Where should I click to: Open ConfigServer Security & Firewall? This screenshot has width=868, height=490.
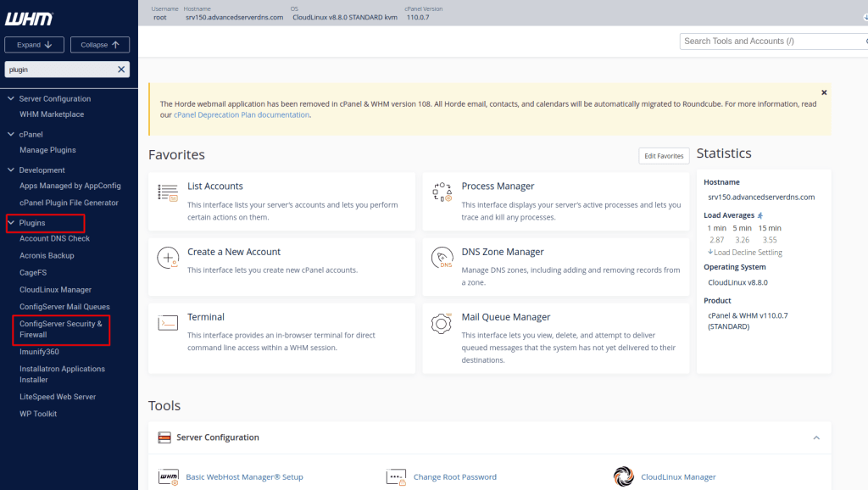[x=61, y=330]
